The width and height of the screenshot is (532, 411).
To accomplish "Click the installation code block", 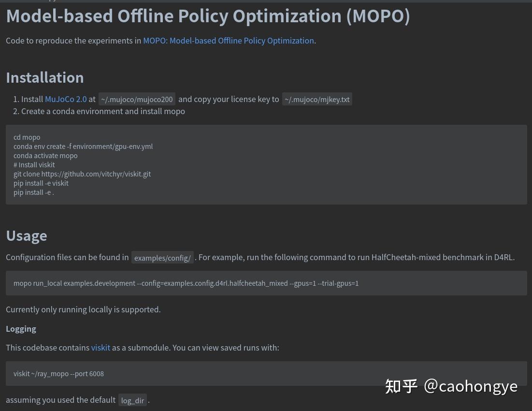I will (266, 164).
